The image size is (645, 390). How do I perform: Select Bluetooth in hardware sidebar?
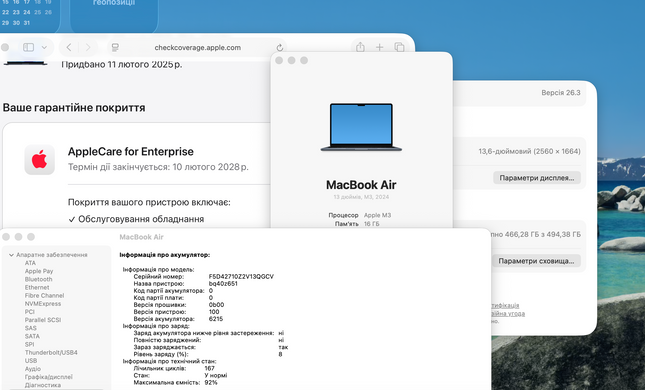tap(38, 279)
